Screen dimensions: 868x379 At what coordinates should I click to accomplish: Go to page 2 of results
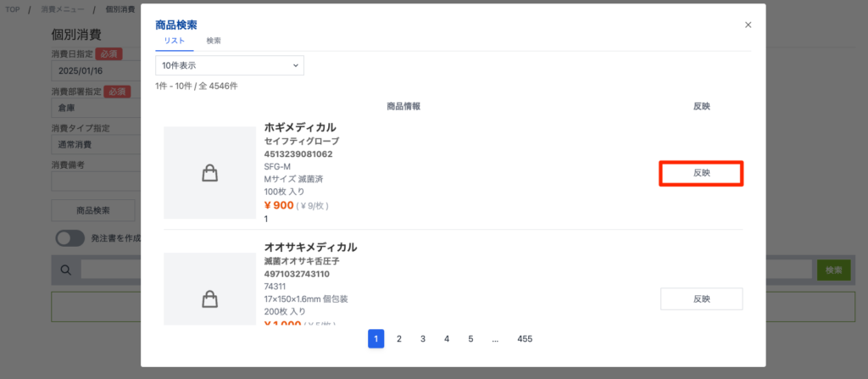click(399, 339)
